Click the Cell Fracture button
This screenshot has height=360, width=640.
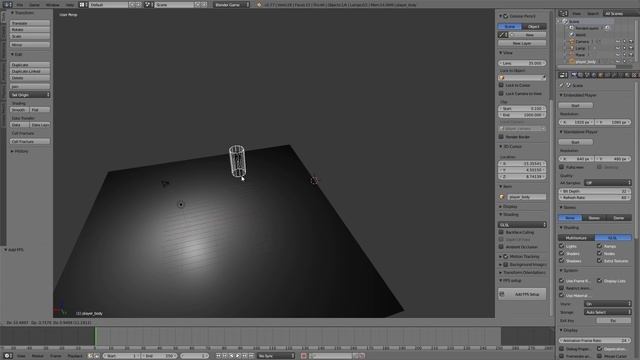point(30,141)
